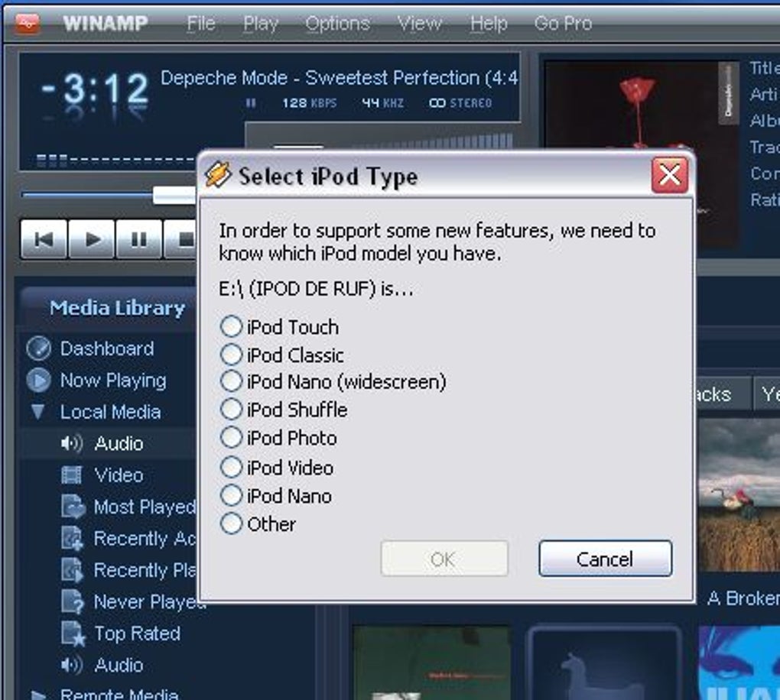Close the Select iPod Type dialog
The width and height of the screenshot is (780, 700).
pos(670,175)
